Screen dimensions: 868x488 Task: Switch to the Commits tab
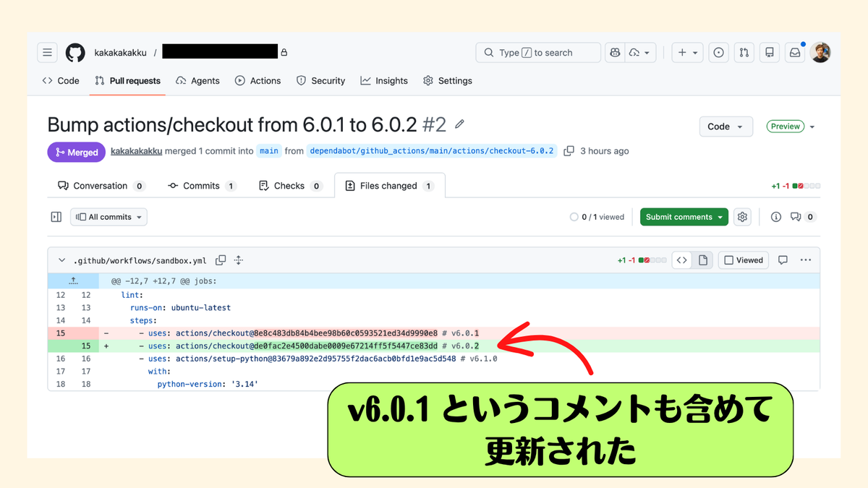202,186
